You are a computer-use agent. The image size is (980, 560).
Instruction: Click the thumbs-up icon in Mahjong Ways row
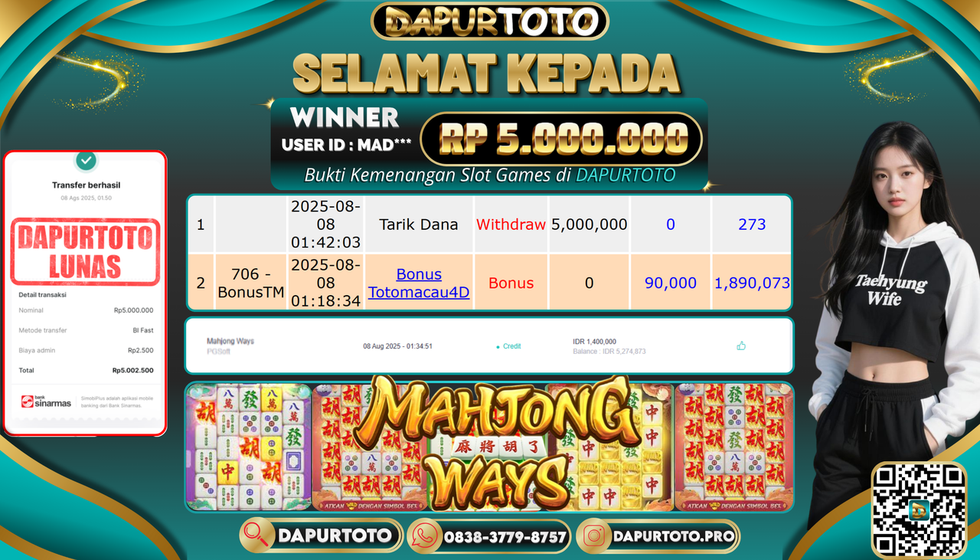(741, 346)
